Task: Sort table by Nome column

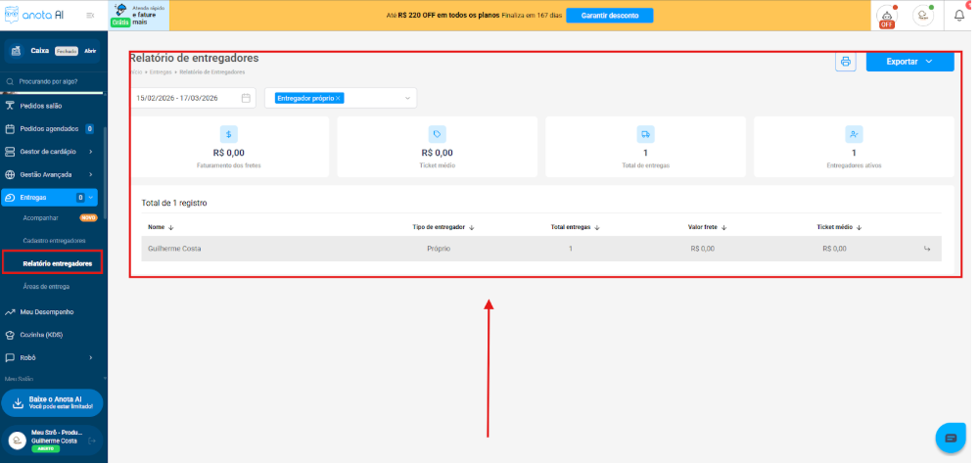Action: pos(161,227)
